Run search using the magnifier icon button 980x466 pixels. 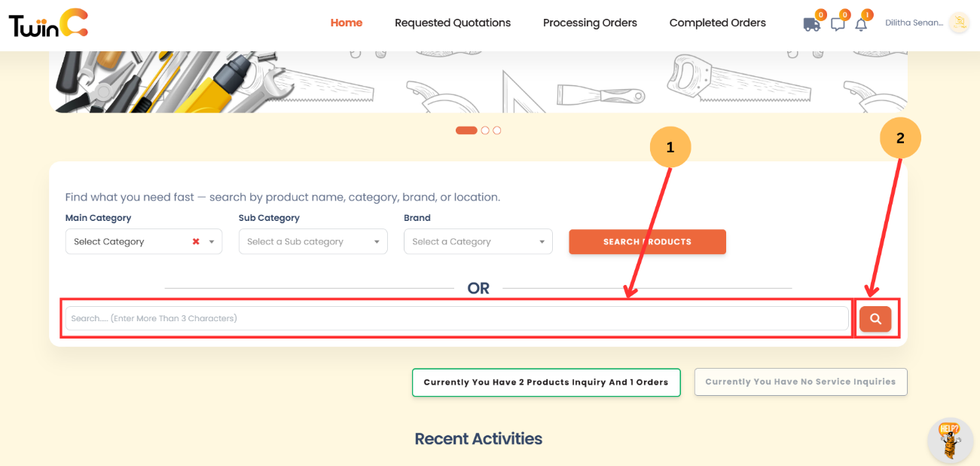click(x=875, y=318)
